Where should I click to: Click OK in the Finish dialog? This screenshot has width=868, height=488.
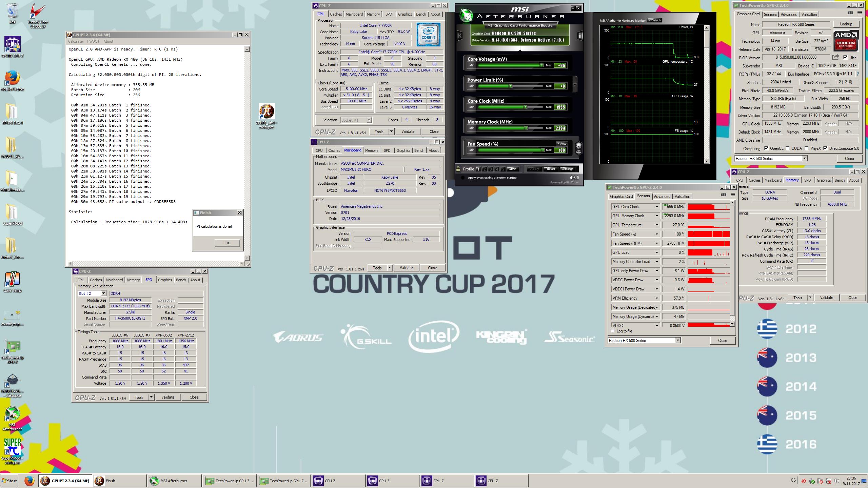pyautogui.click(x=227, y=243)
